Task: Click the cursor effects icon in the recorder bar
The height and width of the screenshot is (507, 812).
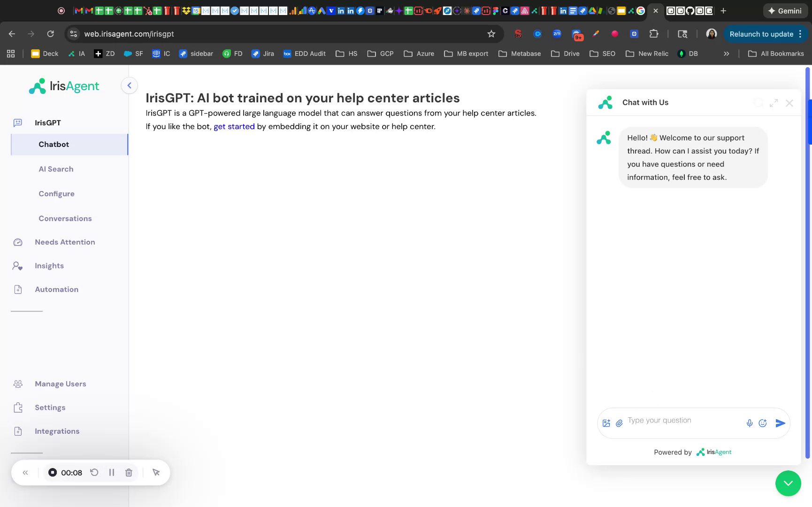Action: [156, 472]
